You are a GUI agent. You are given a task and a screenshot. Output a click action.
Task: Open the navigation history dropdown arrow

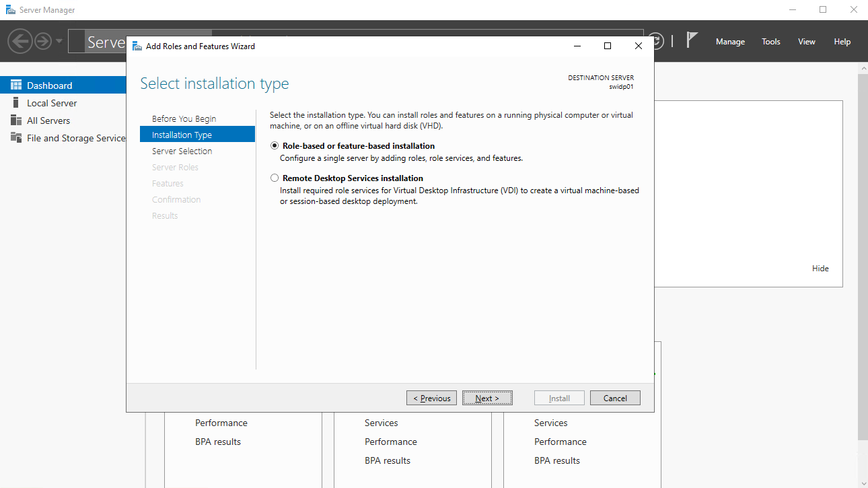59,42
